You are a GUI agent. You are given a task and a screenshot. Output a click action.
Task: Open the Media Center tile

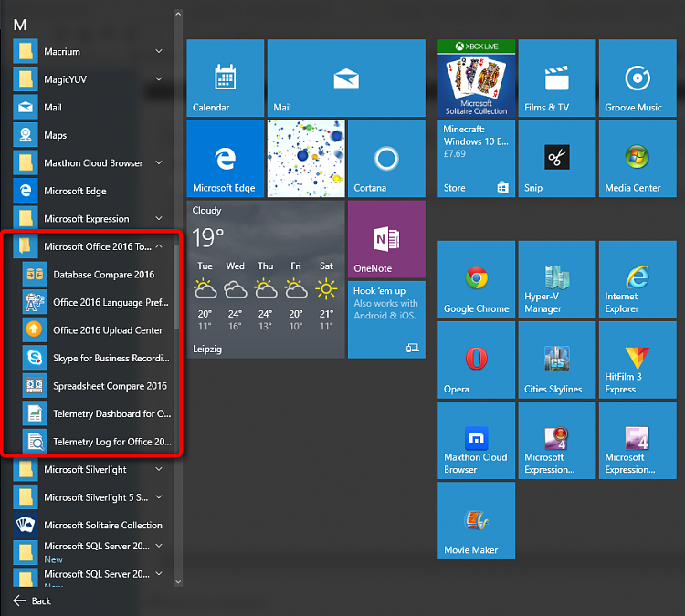pos(638,159)
